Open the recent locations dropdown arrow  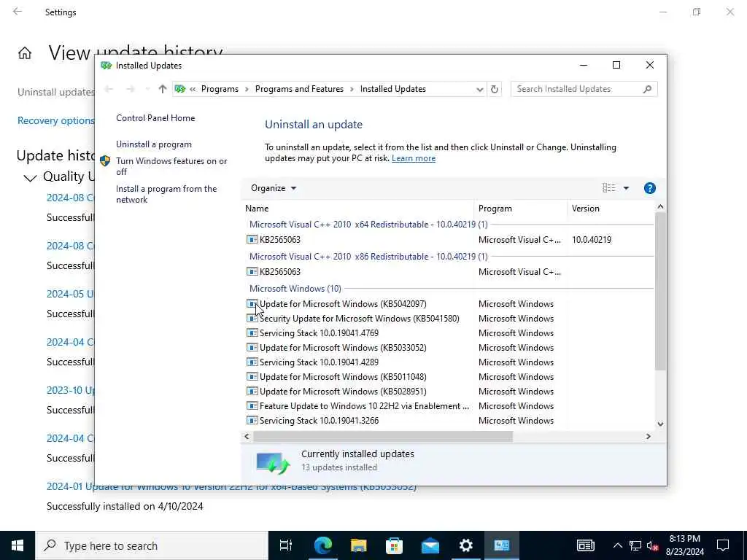click(147, 89)
